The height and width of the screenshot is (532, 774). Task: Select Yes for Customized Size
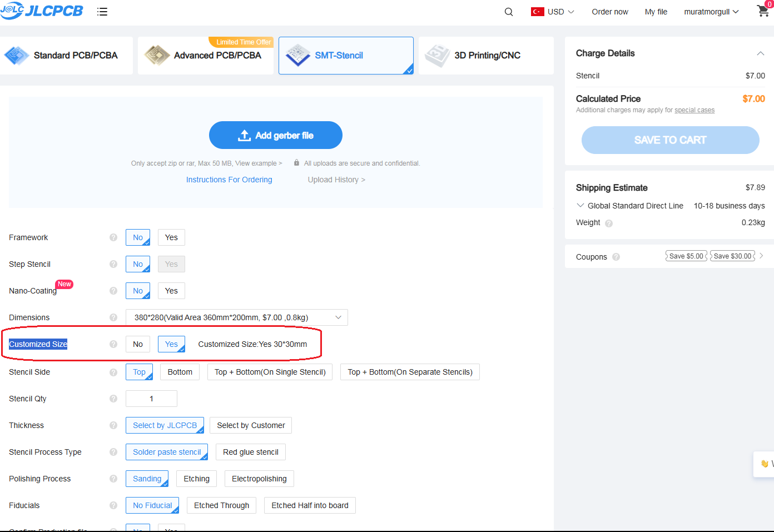click(x=171, y=344)
